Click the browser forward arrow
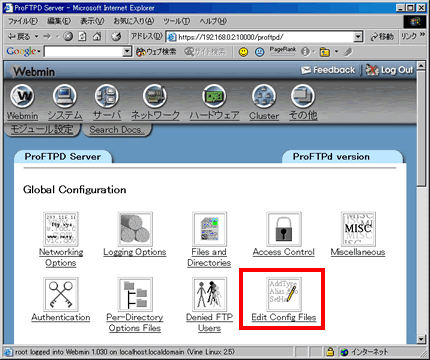The image size is (430, 360). click(x=47, y=36)
